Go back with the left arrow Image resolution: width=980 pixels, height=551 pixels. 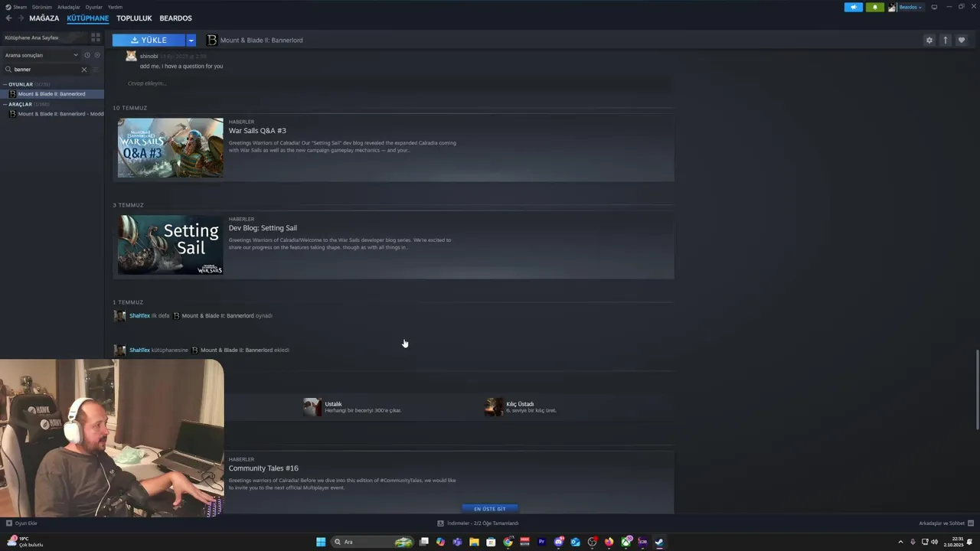(8, 18)
